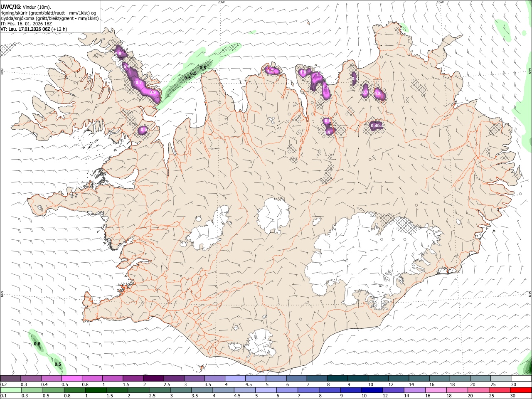This screenshot has height=399, width=532.
Task: Select the first 0.2 swatch of upper legend
Action: [10, 378]
